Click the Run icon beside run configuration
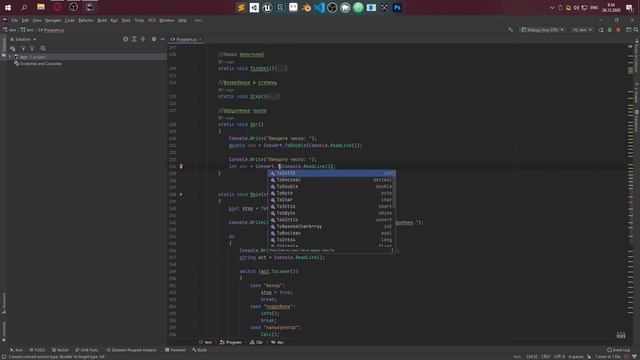Screen dimensions: 640x360 click(601, 30)
